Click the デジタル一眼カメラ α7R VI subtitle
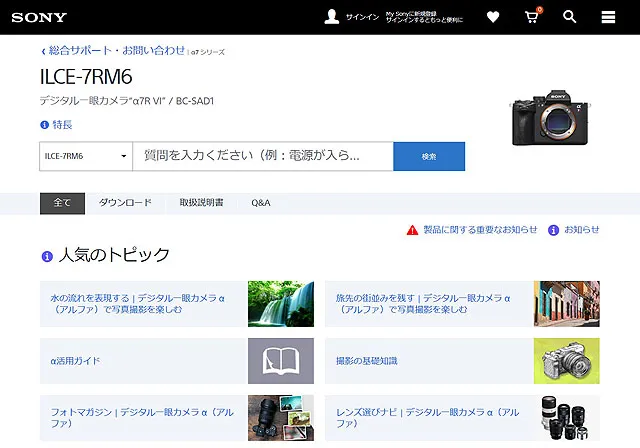 (x=127, y=101)
